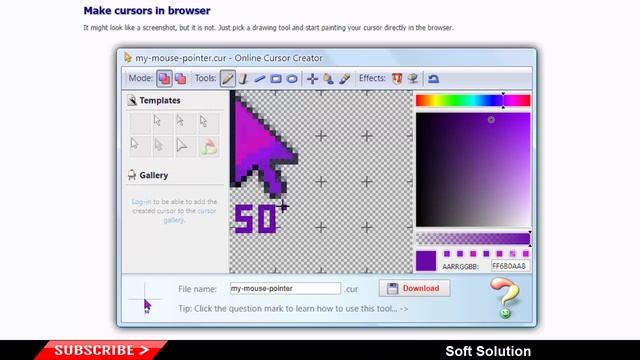This screenshot has height=360, width=640.
Task: Click 'Make cursors in browser' heading
Action: click(147, 11)
